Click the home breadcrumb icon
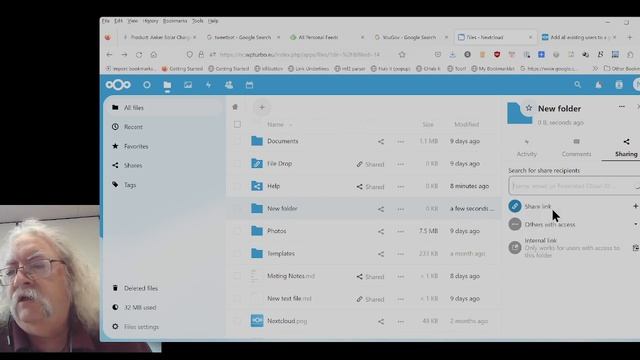Image resolution: width=640 pixels, height=360 pixels. (235, 107)
